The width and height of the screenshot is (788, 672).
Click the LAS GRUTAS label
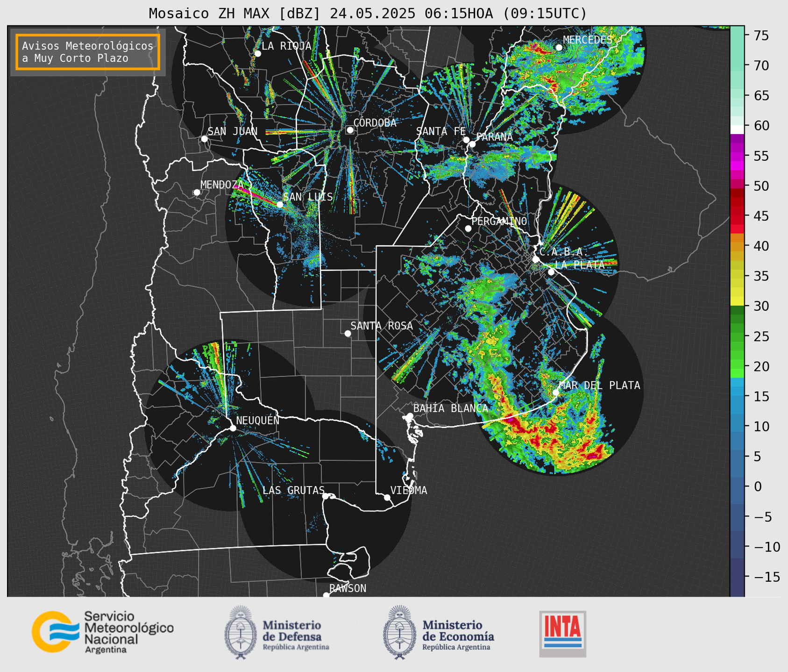pos(293,490)
